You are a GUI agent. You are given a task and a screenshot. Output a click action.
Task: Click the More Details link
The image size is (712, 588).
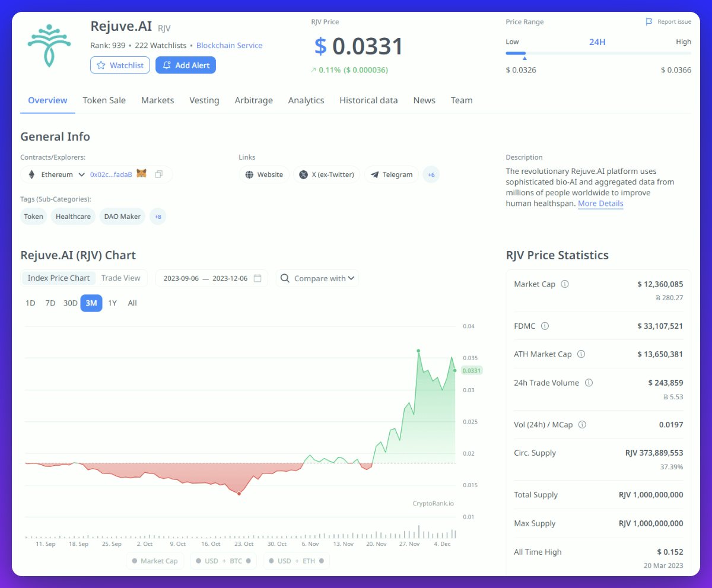coord(600,204)
